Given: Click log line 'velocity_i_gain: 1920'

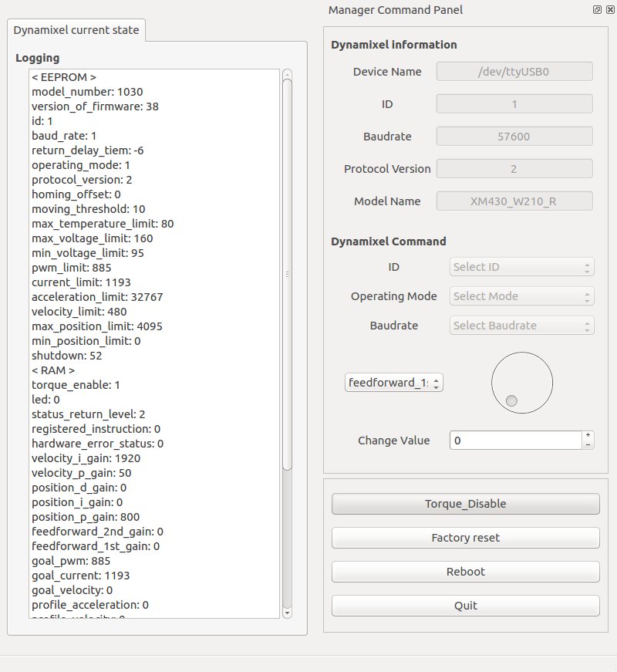Looking at the screenshot, I should pos(86,458).
